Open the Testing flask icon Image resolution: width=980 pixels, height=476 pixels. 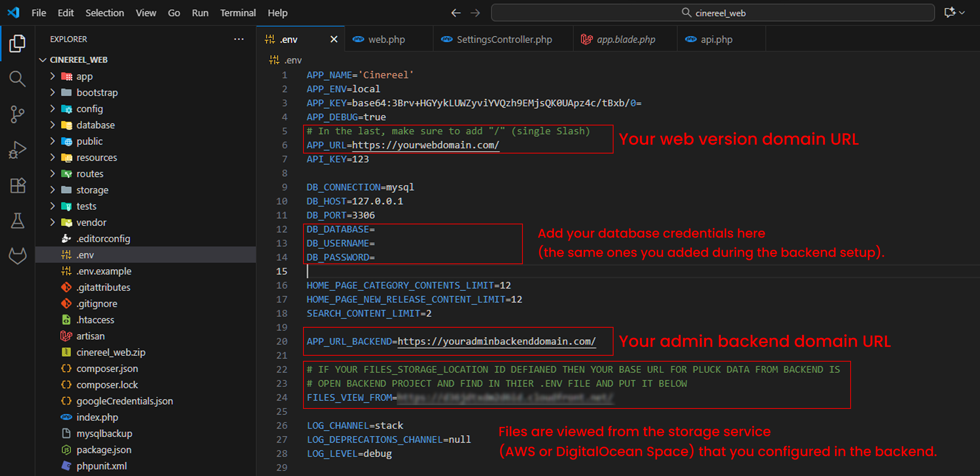17,221
